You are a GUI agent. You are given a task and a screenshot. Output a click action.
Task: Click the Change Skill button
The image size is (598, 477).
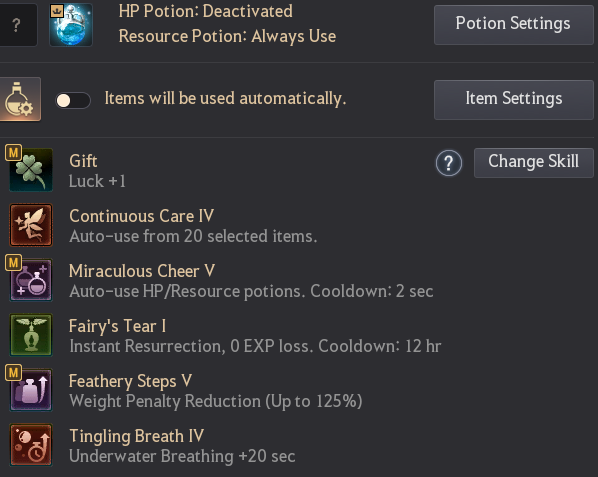534,162
